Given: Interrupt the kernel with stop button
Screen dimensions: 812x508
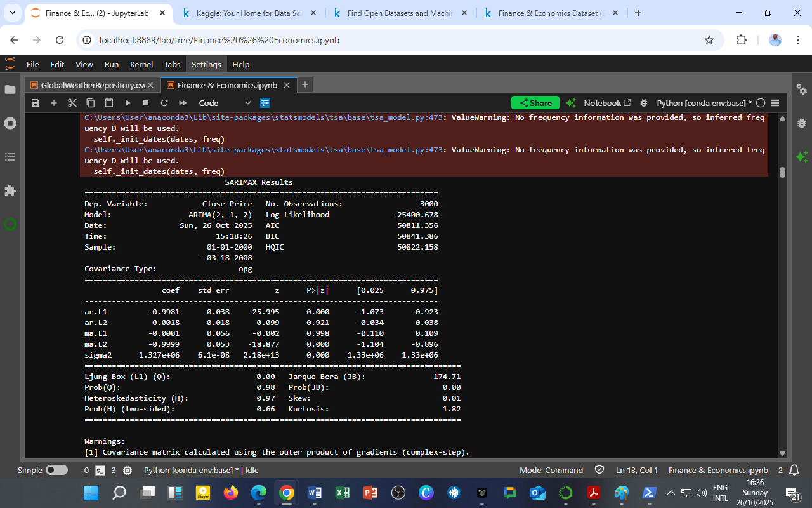Looking at the screenshot, I should tap(146, 103).
